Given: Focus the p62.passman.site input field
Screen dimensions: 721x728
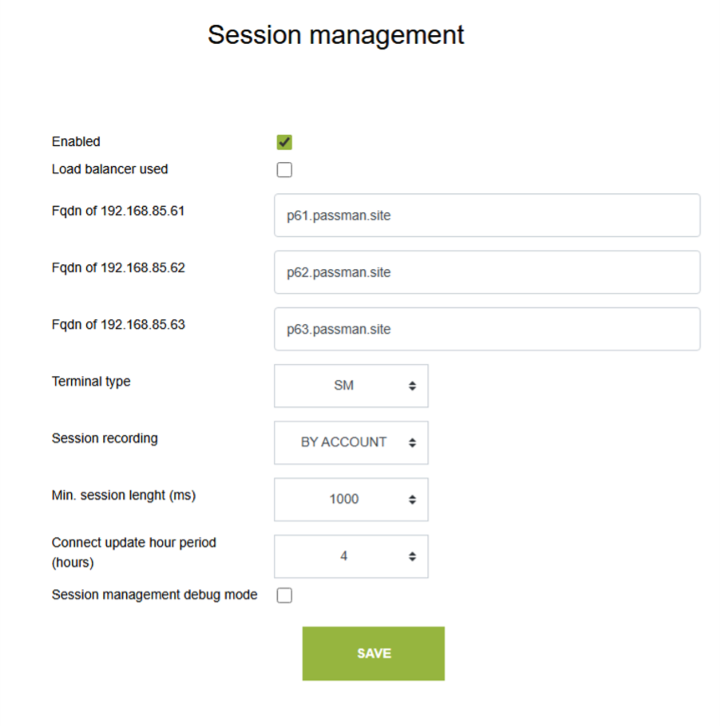Looking at the screenshot, I should 486,272.
